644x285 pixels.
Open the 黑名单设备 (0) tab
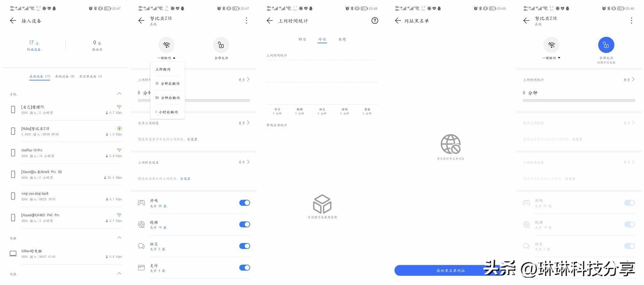click(x=91, y=77)
